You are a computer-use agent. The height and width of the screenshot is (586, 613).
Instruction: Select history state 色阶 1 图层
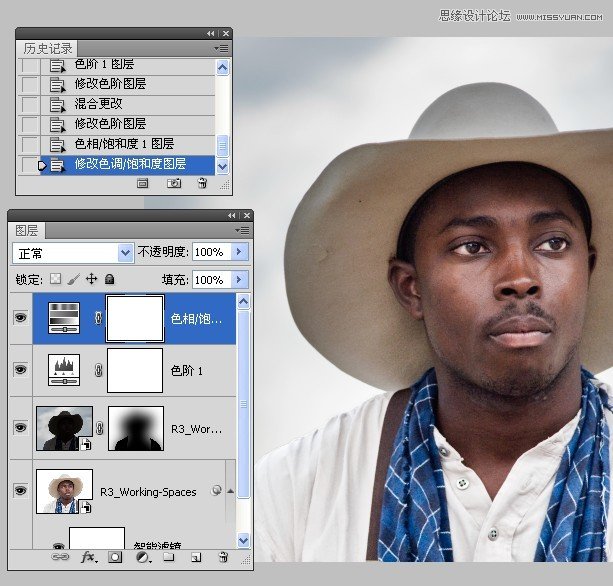(x=127, y=65)
